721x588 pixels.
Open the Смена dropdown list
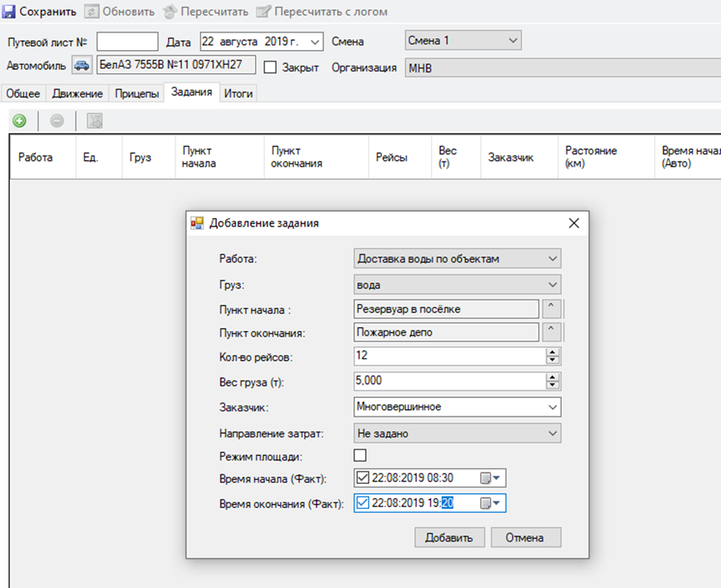(x=512, y=40)
